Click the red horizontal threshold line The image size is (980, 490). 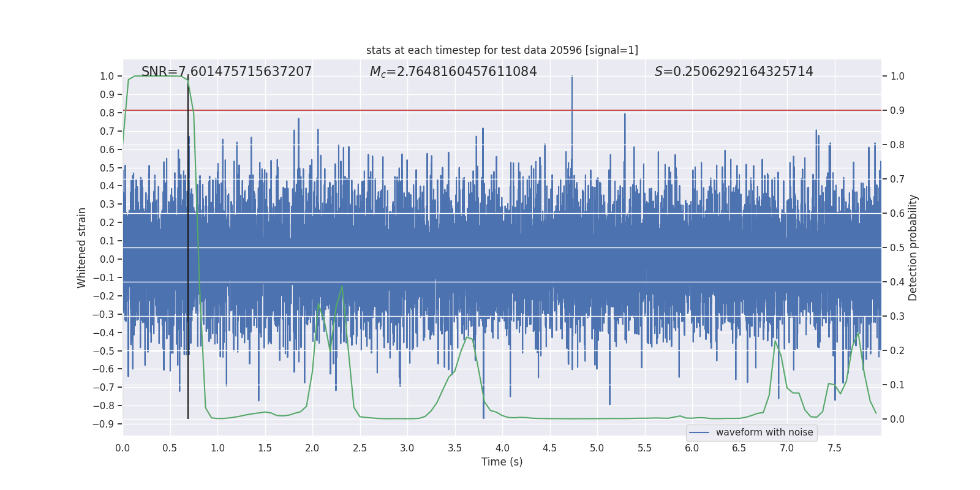click(502, 110)
